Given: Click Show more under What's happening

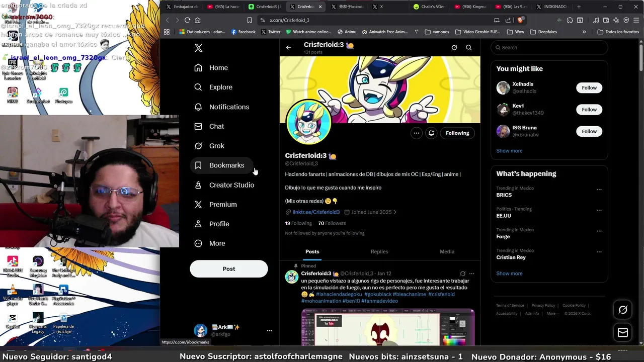Looking at the screenshot, I should pos(509,274).
